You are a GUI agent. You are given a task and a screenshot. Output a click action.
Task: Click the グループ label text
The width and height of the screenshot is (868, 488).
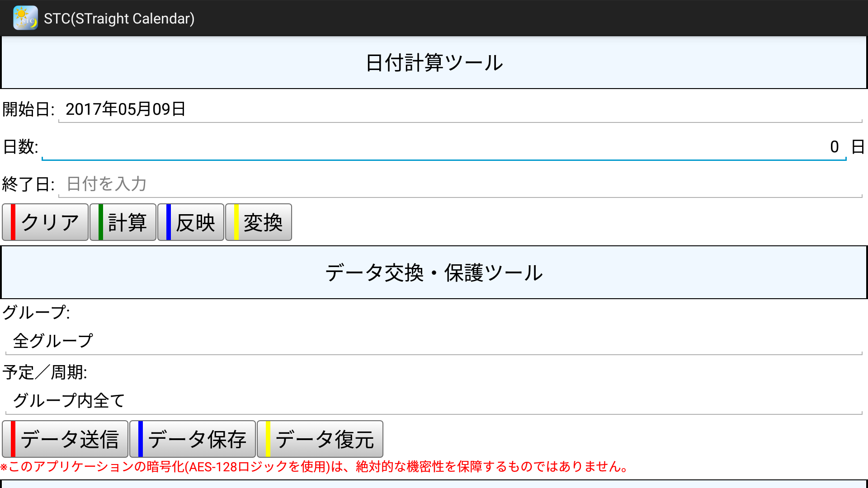click(x=36, y=313)
